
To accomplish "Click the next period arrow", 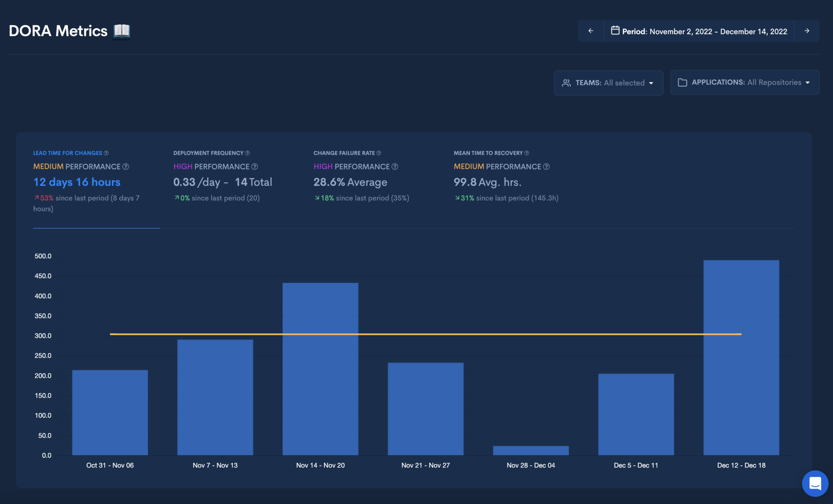I will coord(807,31).
